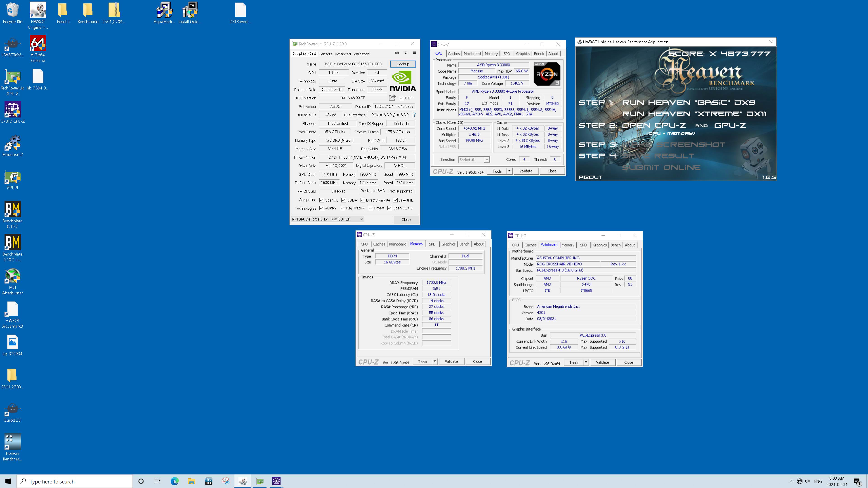The width and height of the screenshot is (868, 488).
Task: Expand Tools arrow in CPU-Z CPU window
Action: pos(509,171)
